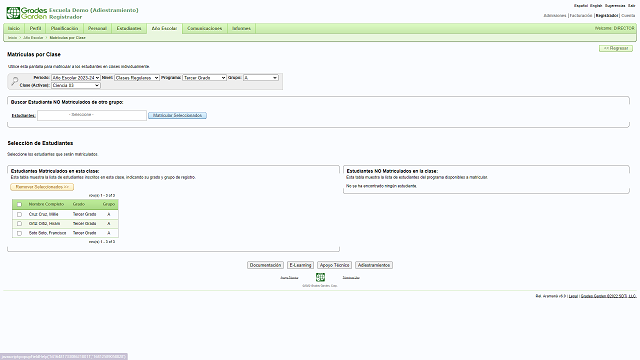640x360 pixels.
Task: Click the Sugerencias link
Action: [615, 6]
